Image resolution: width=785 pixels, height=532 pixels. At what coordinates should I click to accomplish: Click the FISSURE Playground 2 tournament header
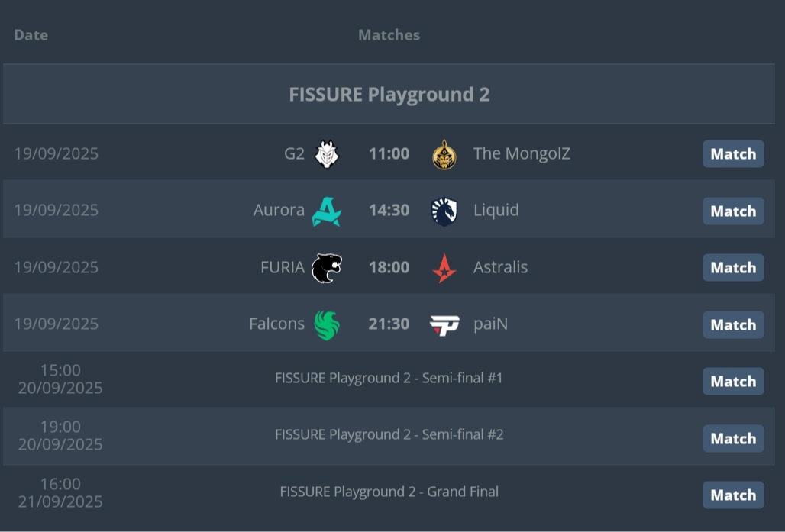tap(389, 95)
